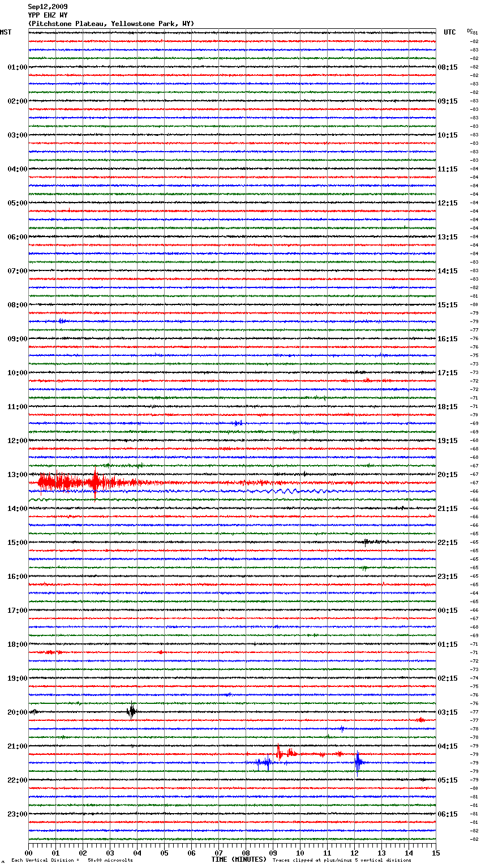Click minute 15 on the bottom axis
This screenshot has height=868, width=481.
pos(436,853)
